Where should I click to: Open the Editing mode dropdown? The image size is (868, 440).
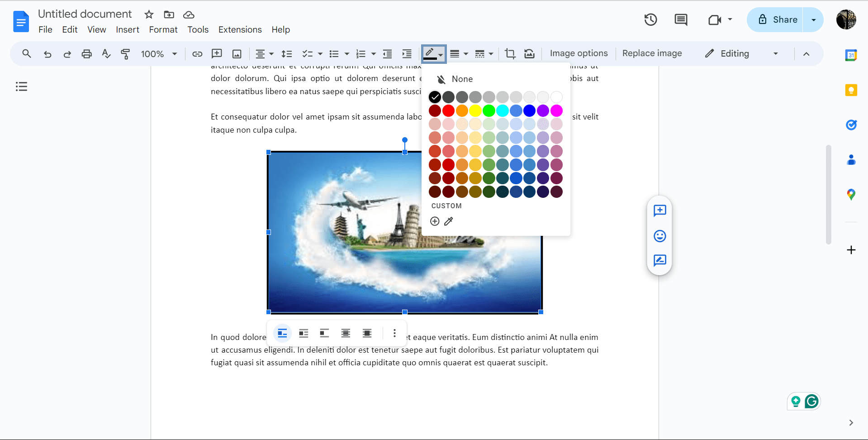741,53
